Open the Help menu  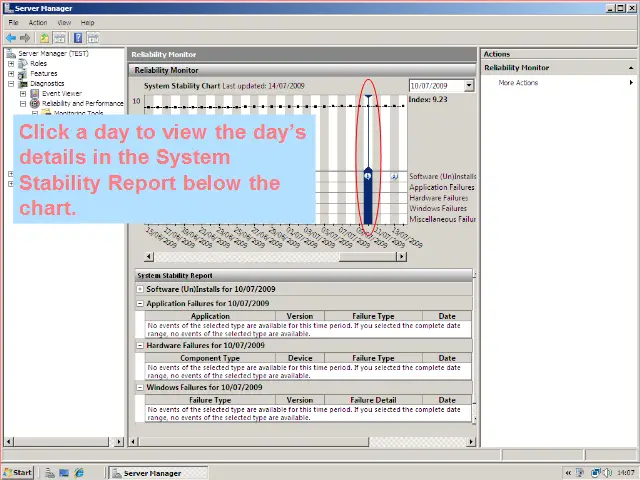(87, 22)
